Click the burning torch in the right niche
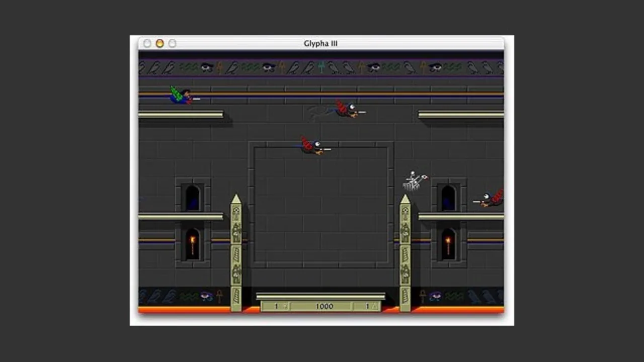This screenshot has height=362, width=644. point(448,244)
